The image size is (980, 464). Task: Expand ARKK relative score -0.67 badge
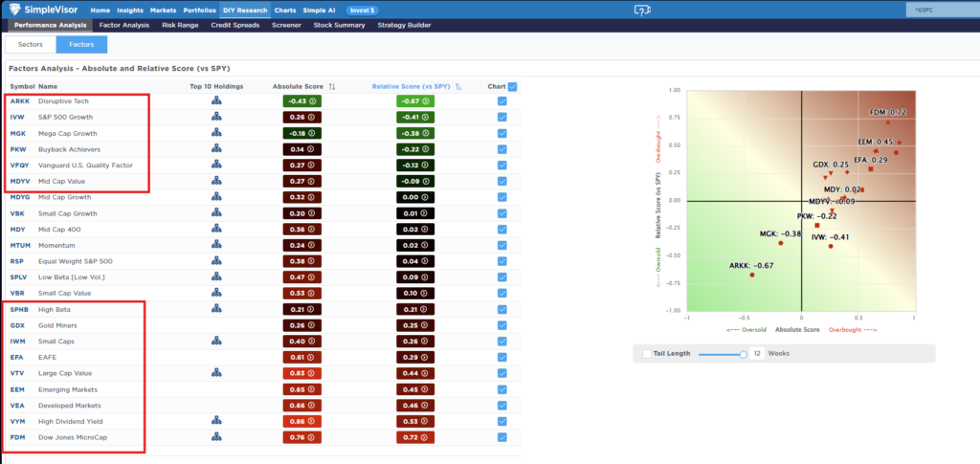415,101
